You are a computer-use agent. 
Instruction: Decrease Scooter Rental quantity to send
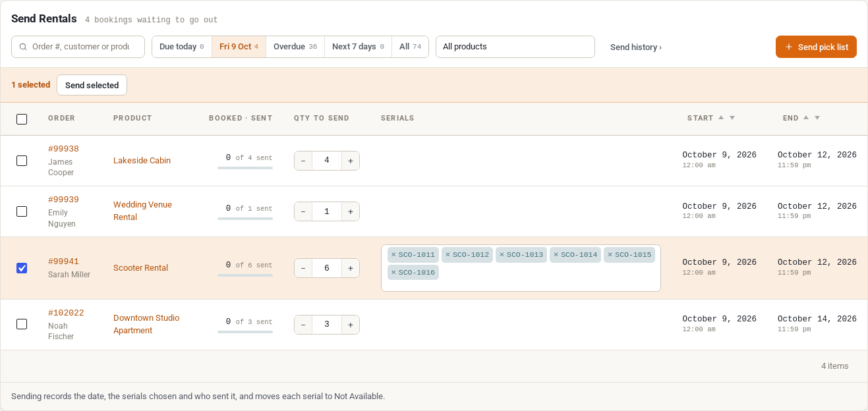coord(303,268)
